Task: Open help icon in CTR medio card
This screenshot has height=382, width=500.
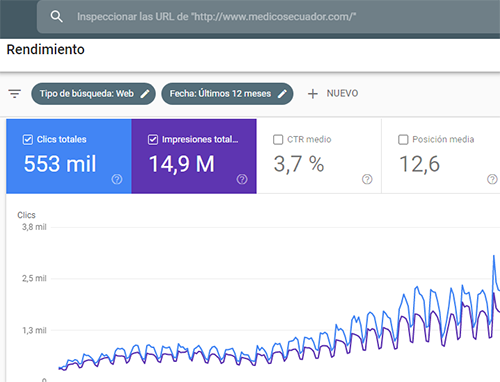Action: (367, 179)
